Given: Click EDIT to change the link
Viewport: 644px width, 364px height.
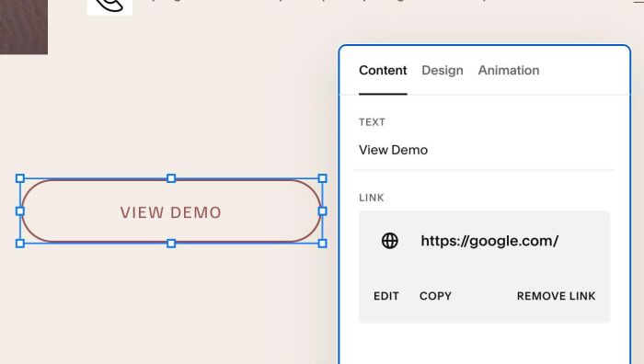Looking at the screenshot, I should (386, 296).
